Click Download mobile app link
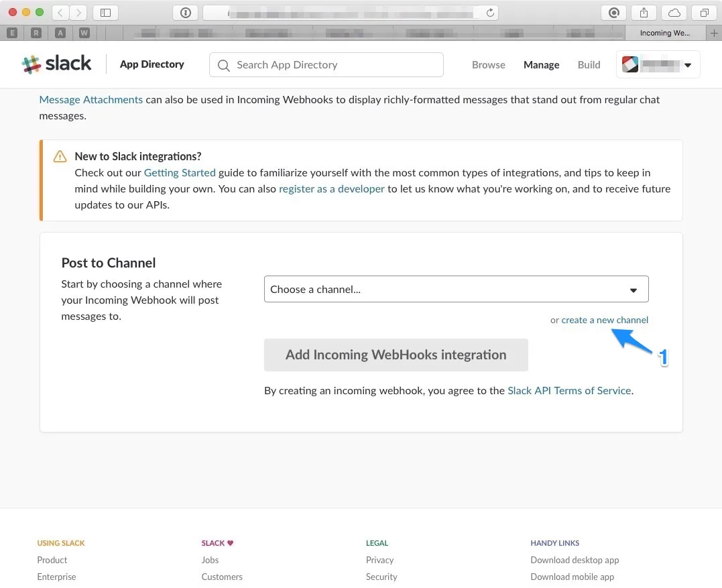Screen dimensions: 722x588 coord(573,577)
